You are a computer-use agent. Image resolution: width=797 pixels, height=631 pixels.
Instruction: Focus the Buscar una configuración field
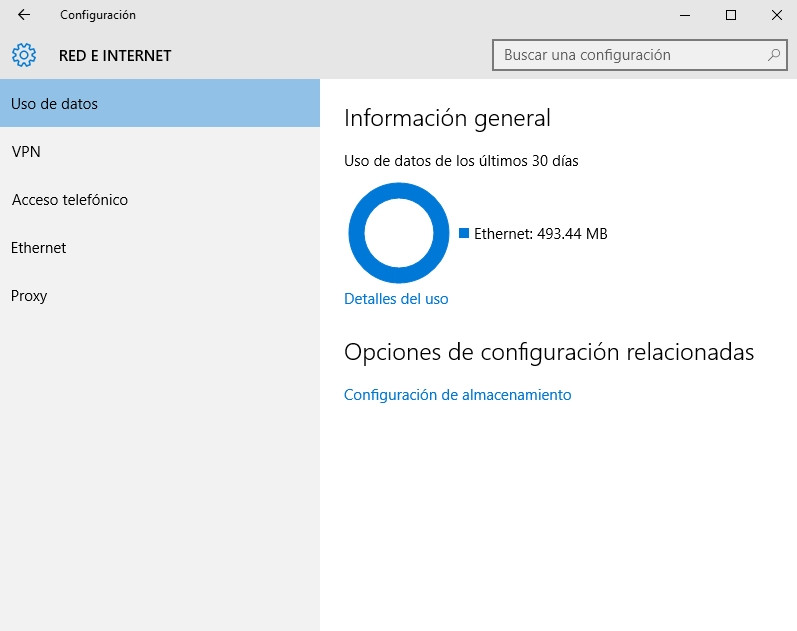point(628,55)
